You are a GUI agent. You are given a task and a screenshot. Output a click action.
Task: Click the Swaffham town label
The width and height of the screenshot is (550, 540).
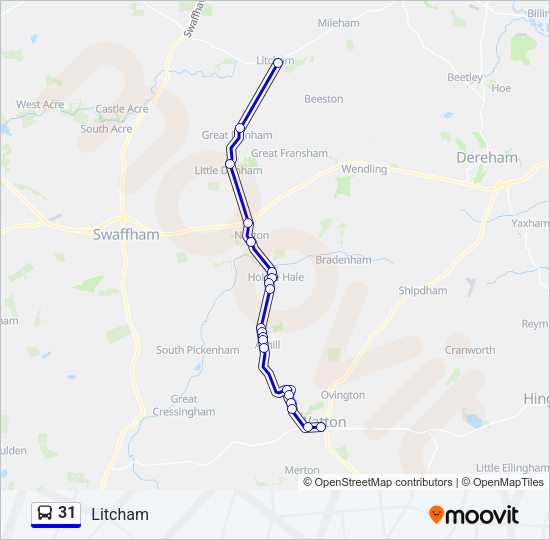(126, 234)
